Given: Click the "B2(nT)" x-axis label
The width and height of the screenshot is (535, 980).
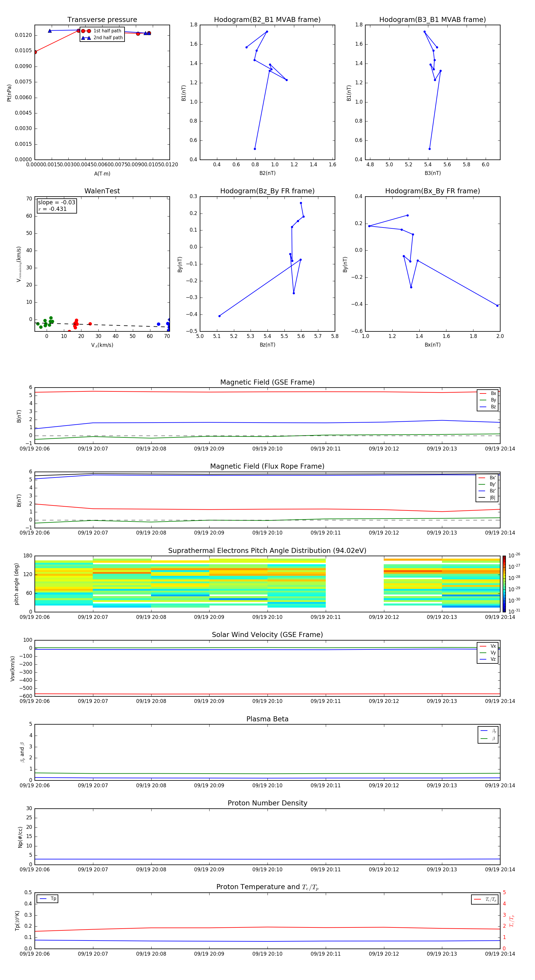Looking at the screenshot, I should [x=267, y=173].
